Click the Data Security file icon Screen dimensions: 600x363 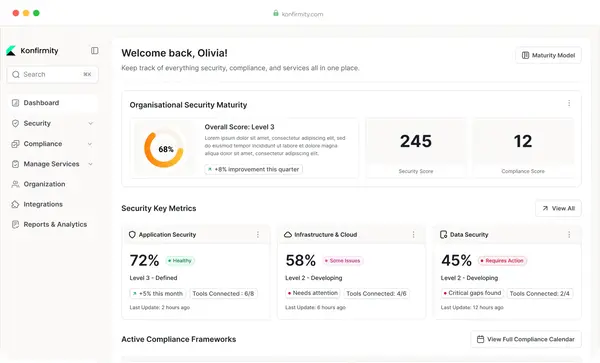coord(443,234)
